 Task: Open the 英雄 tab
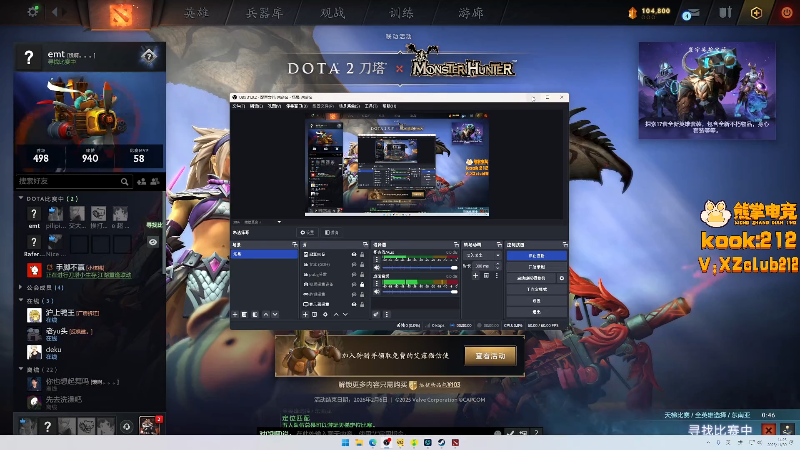pos(196,13)
